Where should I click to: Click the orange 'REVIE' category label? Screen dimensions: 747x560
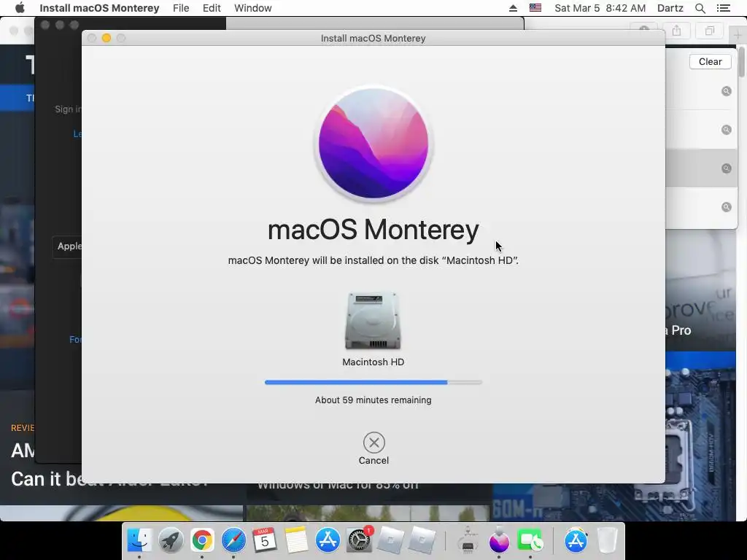click(x=23, y=427)
